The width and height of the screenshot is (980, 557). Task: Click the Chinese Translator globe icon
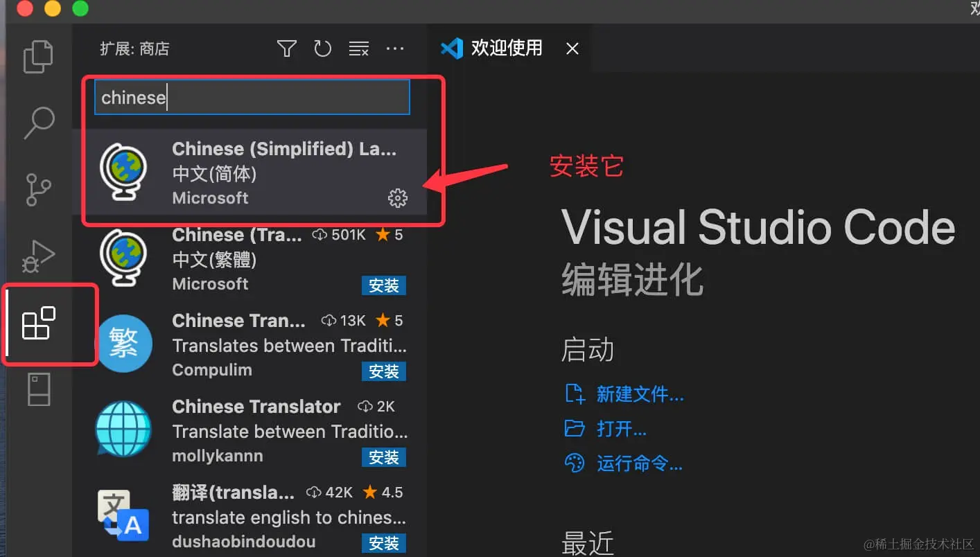pyautogui.click(x=123, y=429)
